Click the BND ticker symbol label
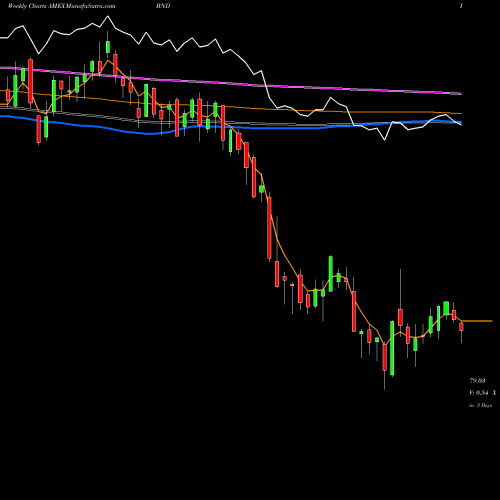The image size is (500, 500). click(163, 6)
